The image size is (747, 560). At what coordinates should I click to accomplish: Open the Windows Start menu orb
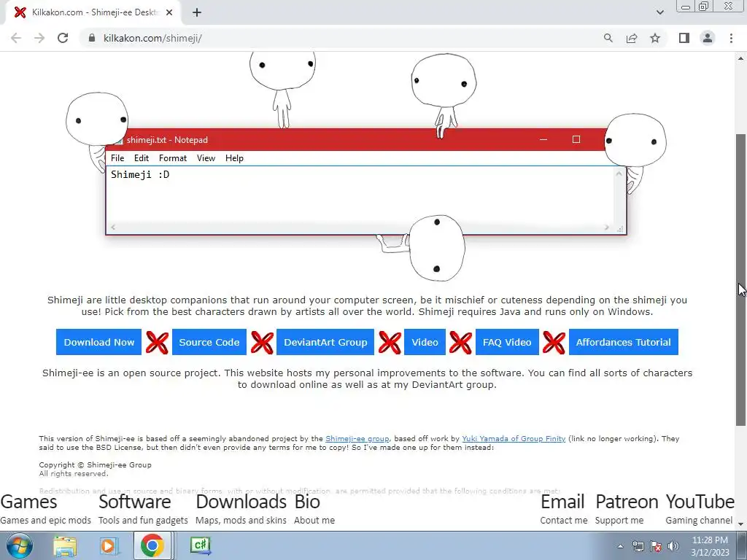pos(20,545)
